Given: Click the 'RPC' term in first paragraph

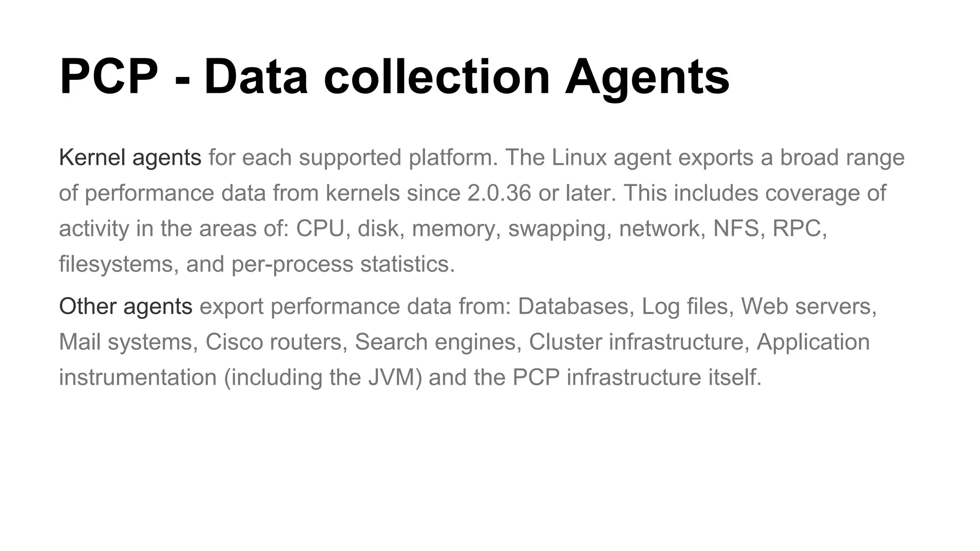Looking at the screenshot, I should 796,229.
